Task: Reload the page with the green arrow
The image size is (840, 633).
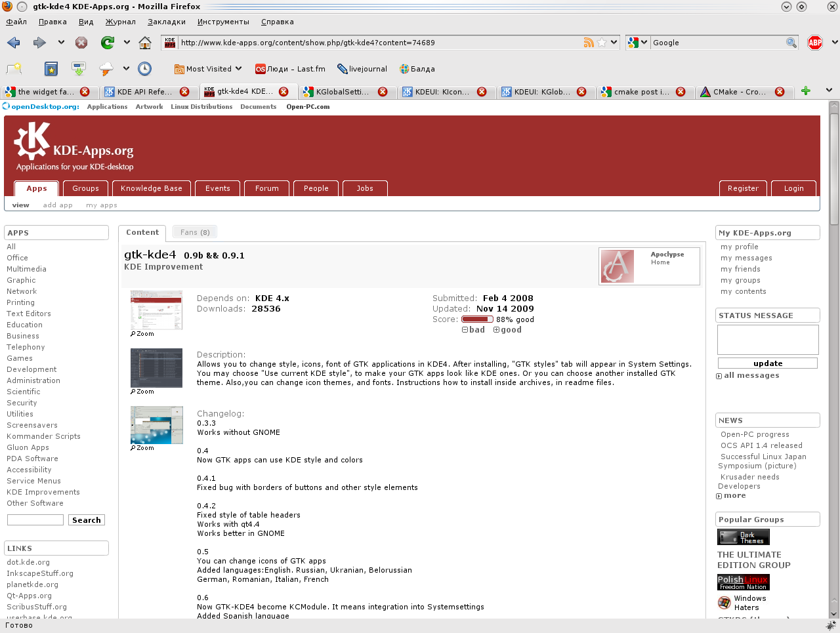Action: click(x=108, y=43)
